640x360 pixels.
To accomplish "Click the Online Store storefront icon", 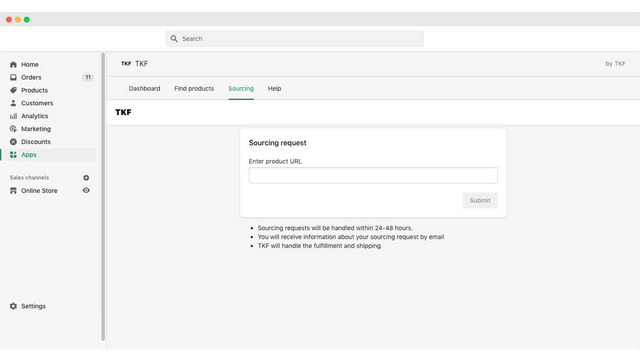I will click(13, 191).
